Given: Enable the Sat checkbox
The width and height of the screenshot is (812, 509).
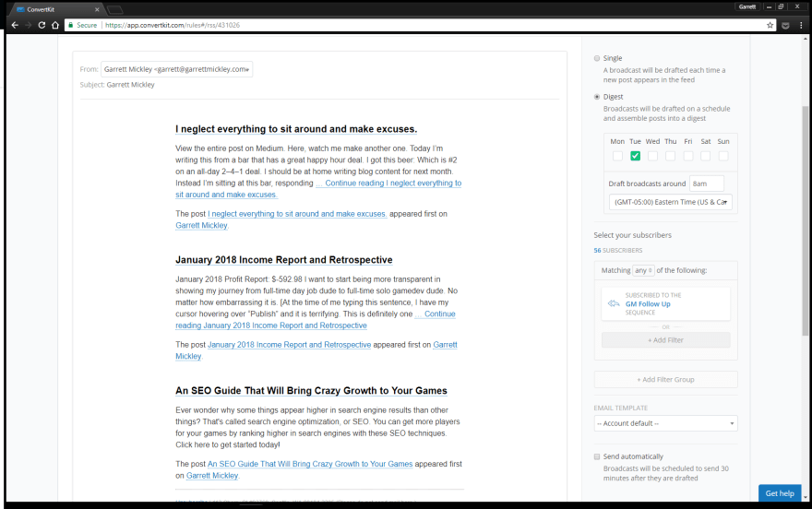Looking at the screenshot, I should coord(705,156).
